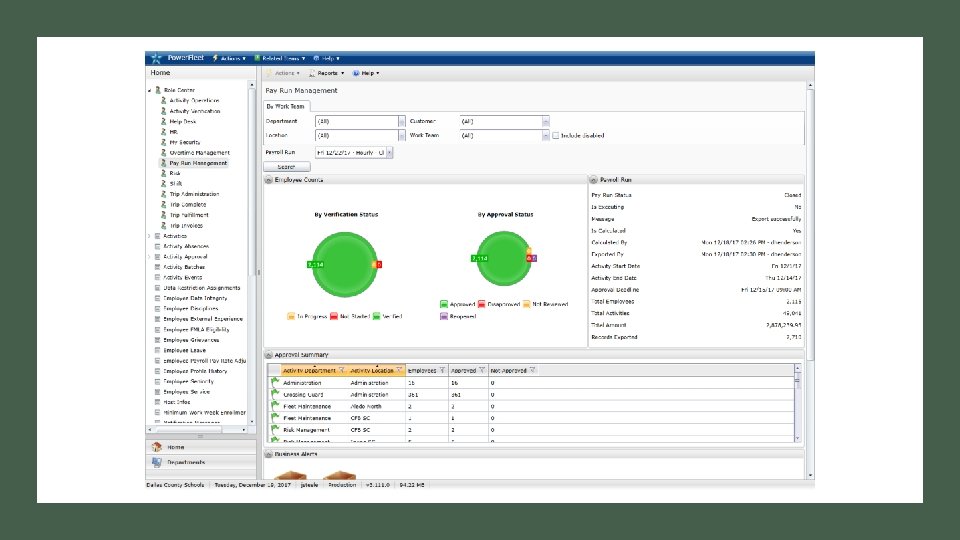Filter the Employees column
Image resolution: width=960 pixels, height=540 pixels.
(x=442, y=370)
